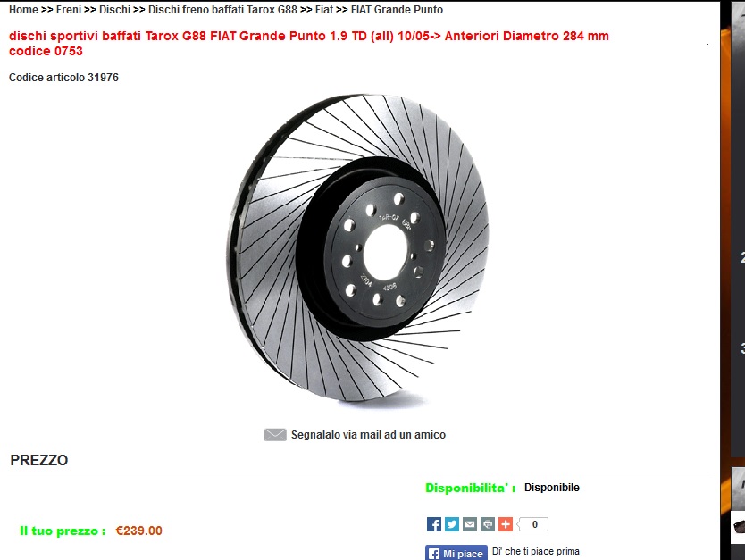Share product via Twitter icon
The width and height of the screenshot is (745, 560).
pos(452,524)
